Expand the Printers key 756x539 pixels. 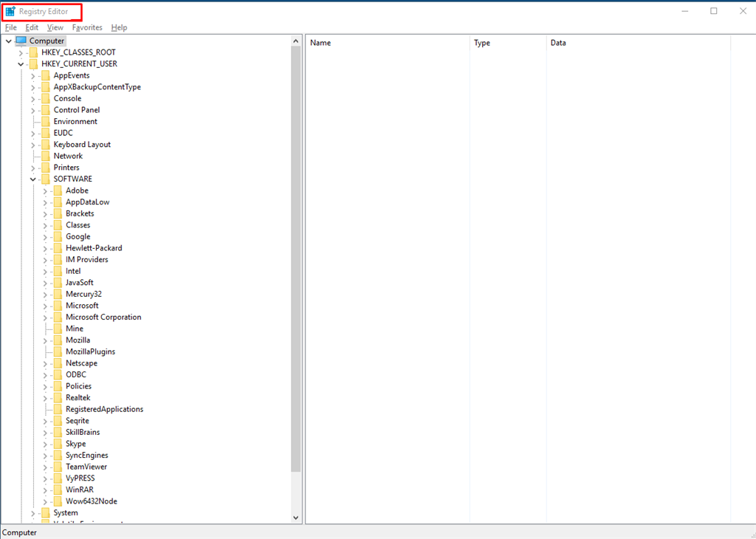point(32,168)
